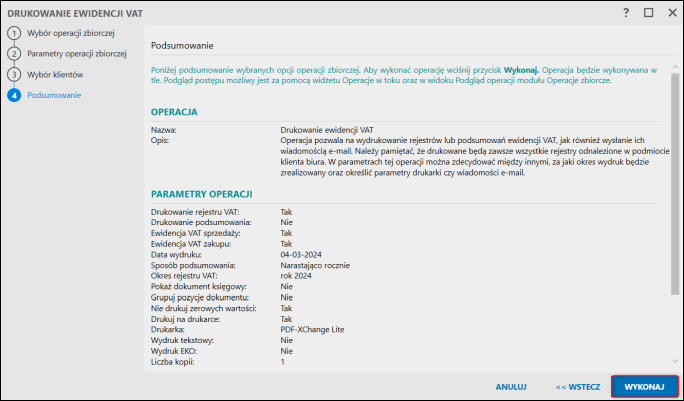Image resolution: width=684 pixels, height=401 pixels.
Task: Click the step 3 circle icon
Action: [x=14, y=74]
